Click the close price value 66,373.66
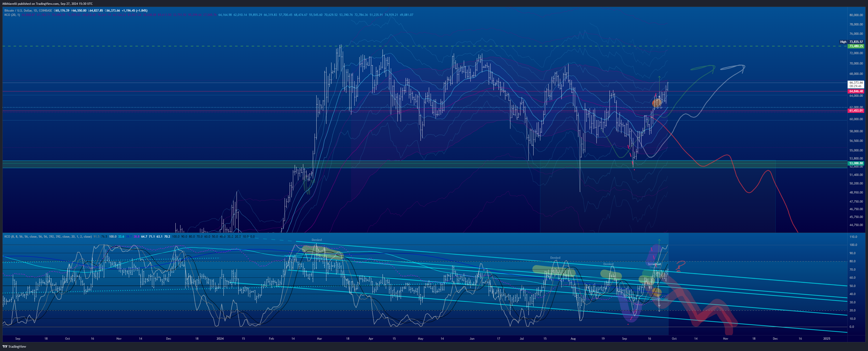 tap(113, 11)
